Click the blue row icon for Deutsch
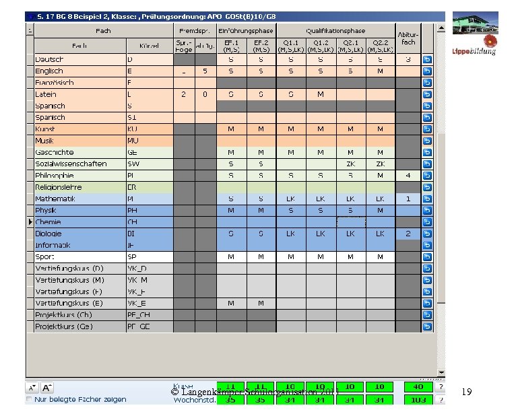This screenshot has width=516, height=420. 427,59
